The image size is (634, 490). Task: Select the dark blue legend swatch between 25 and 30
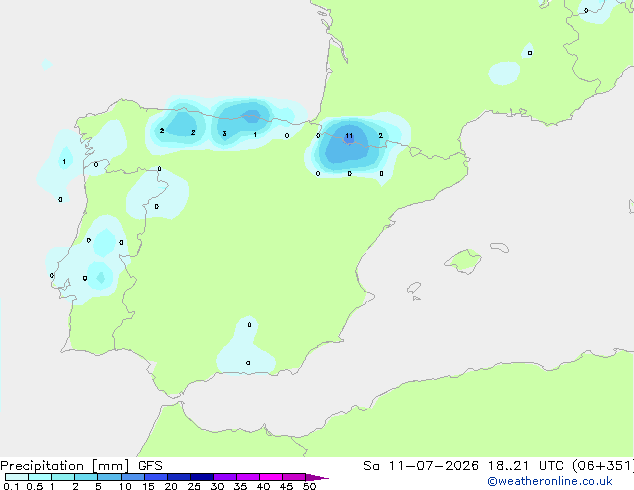click(202, 477)
